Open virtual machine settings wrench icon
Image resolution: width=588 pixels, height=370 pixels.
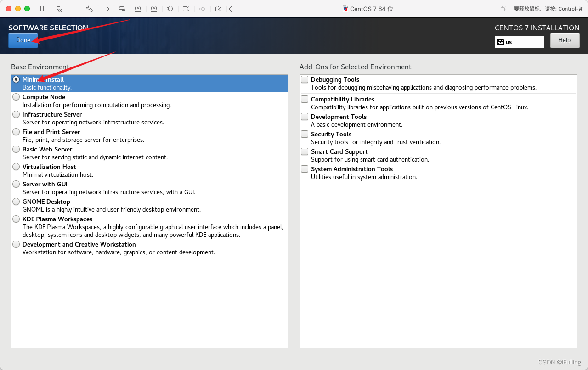point(90,9)
